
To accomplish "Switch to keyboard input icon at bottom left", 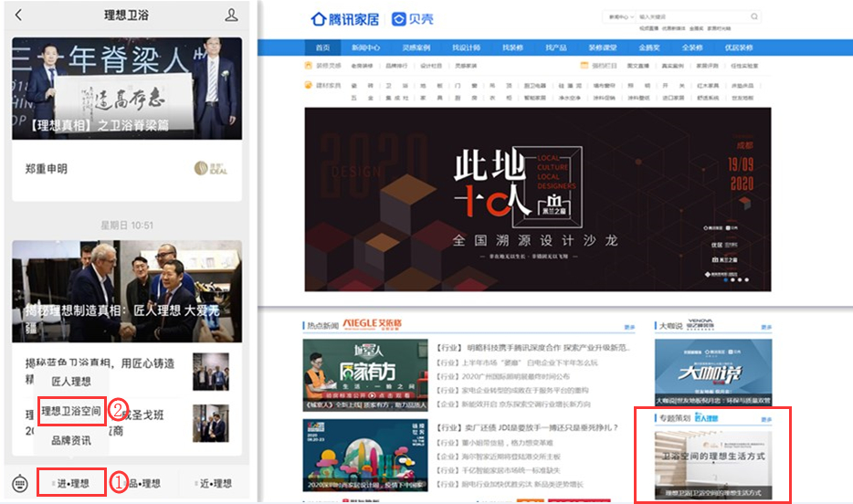I will [20, 483].
